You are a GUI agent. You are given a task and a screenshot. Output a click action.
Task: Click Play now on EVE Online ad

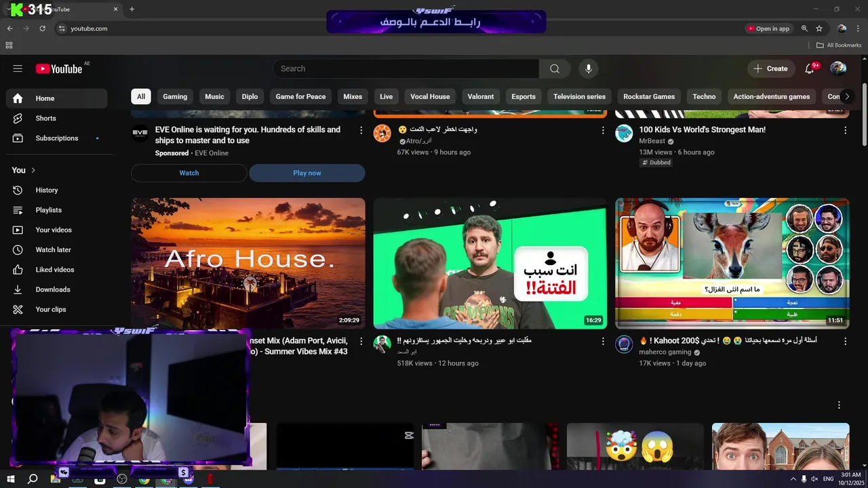307,173
